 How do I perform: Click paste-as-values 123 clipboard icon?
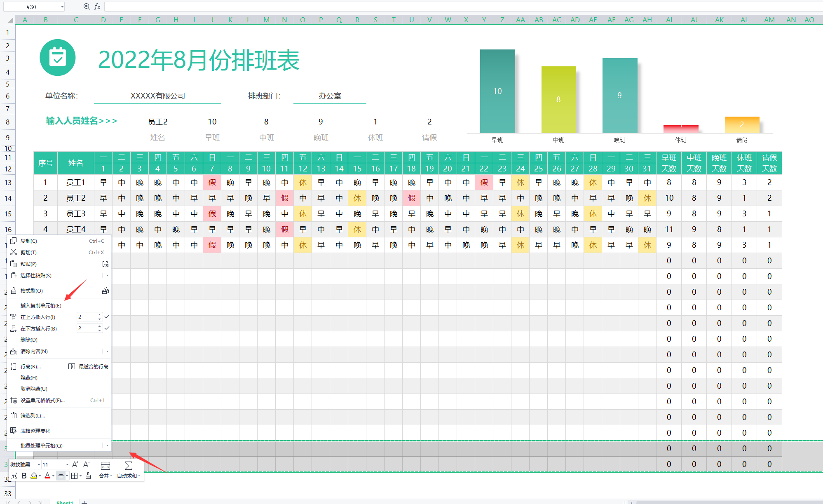point(106,264)
